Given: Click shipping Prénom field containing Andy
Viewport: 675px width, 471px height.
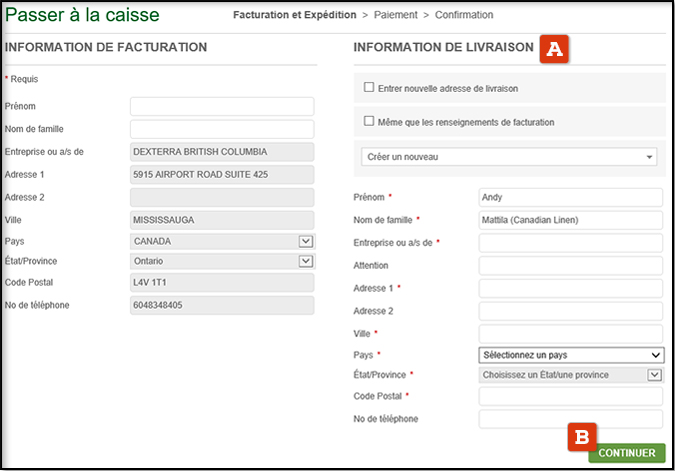Looking at the screenshot, I should [571, 197].
